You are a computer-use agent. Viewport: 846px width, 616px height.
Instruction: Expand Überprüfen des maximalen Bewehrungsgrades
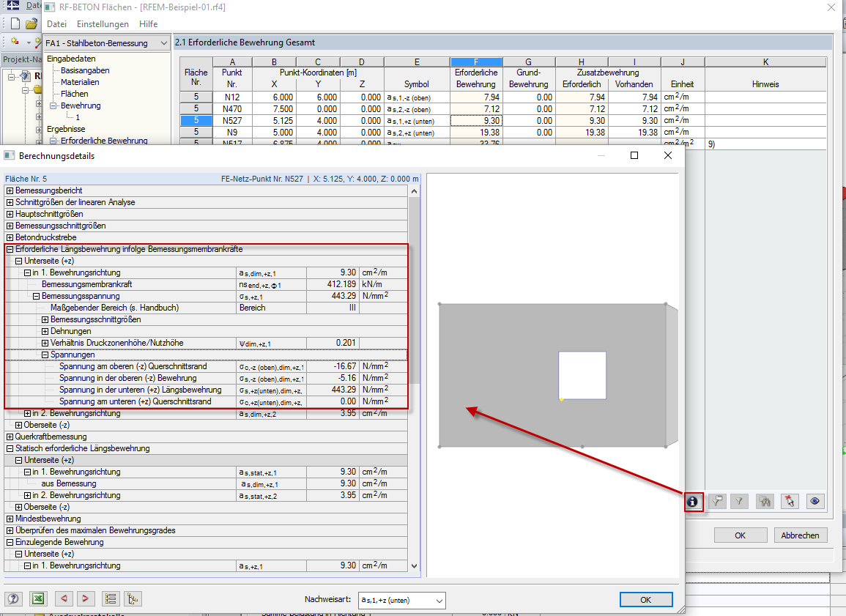[10, 531]
